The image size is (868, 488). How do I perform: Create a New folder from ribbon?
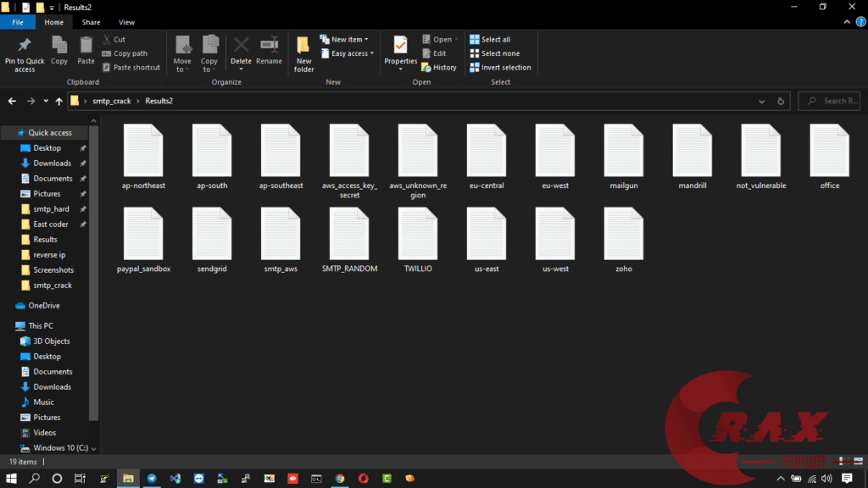[x=303, y=53]
